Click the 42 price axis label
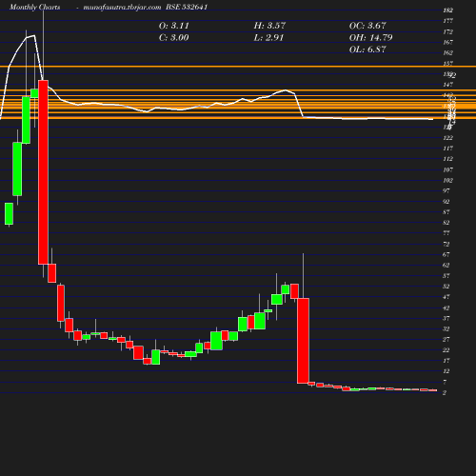 446,307
